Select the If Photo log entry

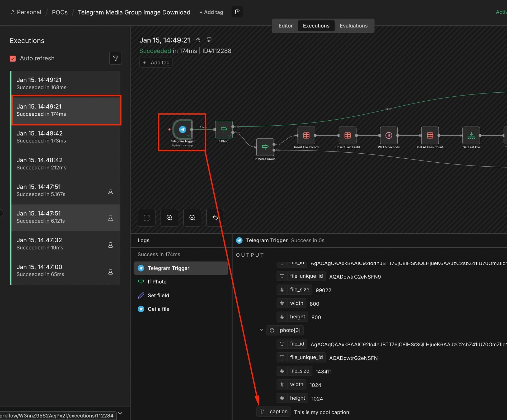(x=157, y=282)
